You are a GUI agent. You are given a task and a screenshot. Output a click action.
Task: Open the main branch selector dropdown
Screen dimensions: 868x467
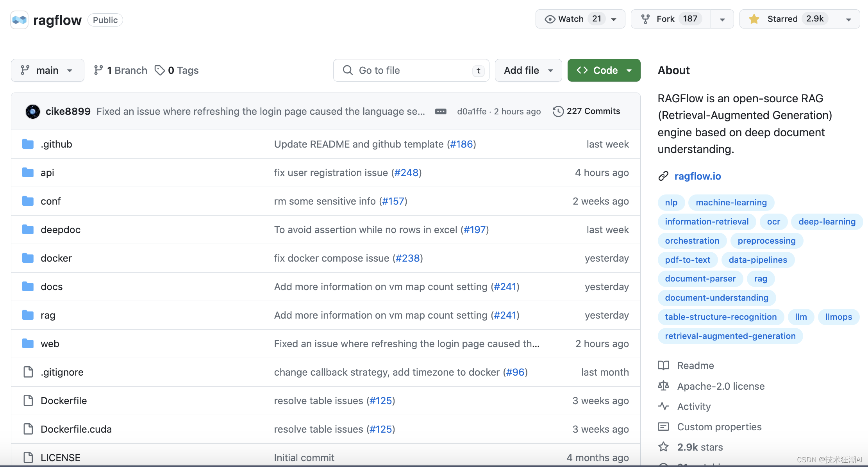click(x=47, y=70)
